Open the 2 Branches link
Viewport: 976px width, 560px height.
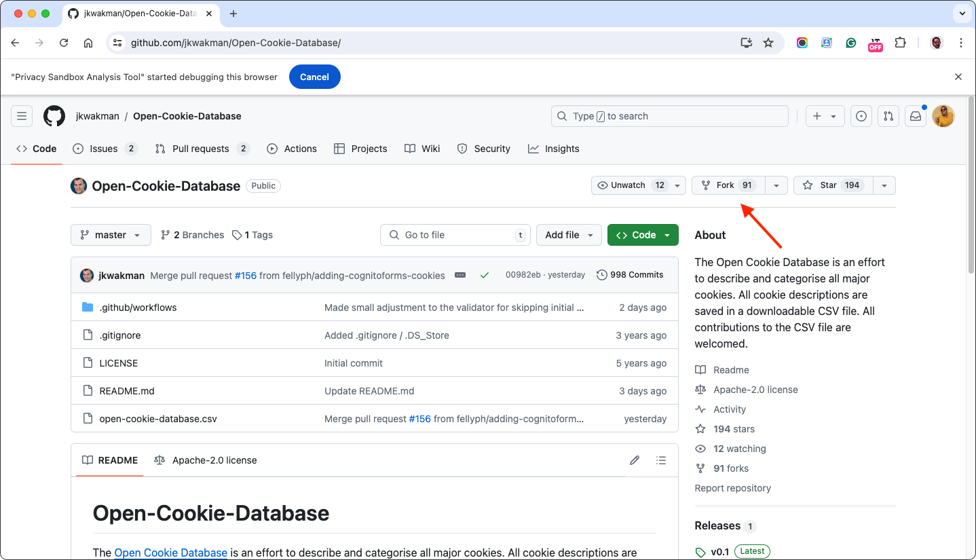[x=192, y=235]
